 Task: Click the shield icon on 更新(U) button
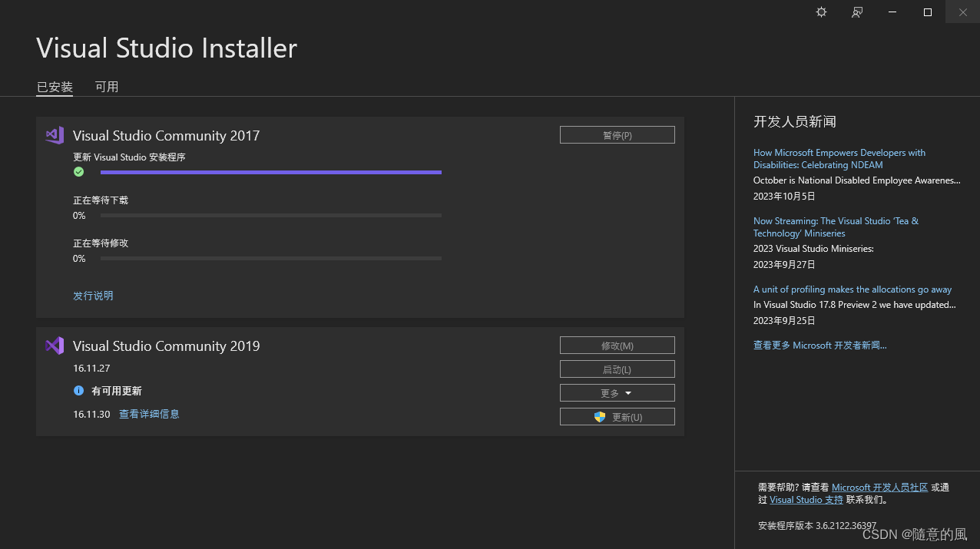point(600,417)
